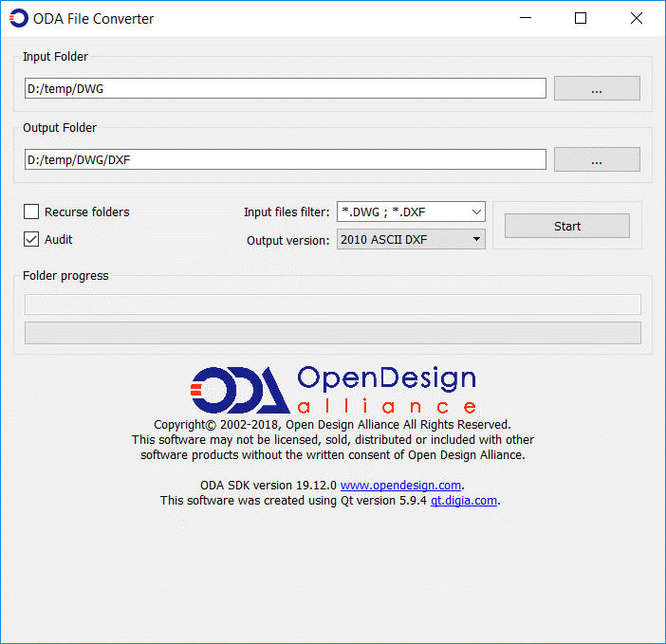Viewport: 666px width, 644px height.
Task: Click the lower grey progress bar
Action: (333, 333)
